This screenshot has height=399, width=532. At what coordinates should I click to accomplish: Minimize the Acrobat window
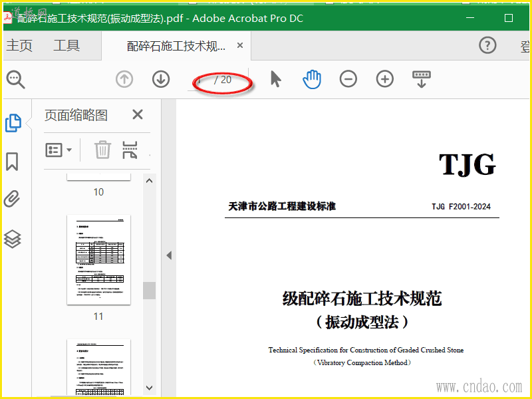(470, 18)
